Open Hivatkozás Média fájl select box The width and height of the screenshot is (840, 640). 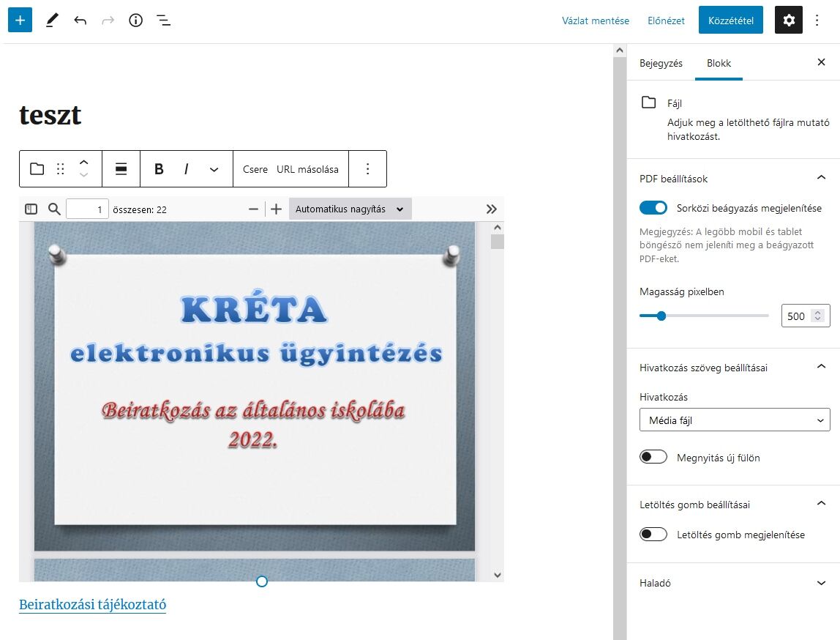coord(735,420)
